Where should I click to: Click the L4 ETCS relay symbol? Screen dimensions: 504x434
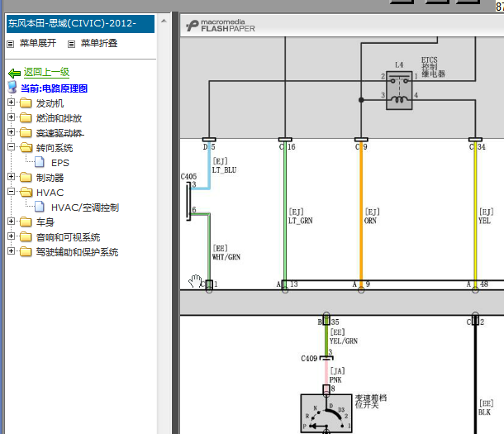click(x=399, y=90)
